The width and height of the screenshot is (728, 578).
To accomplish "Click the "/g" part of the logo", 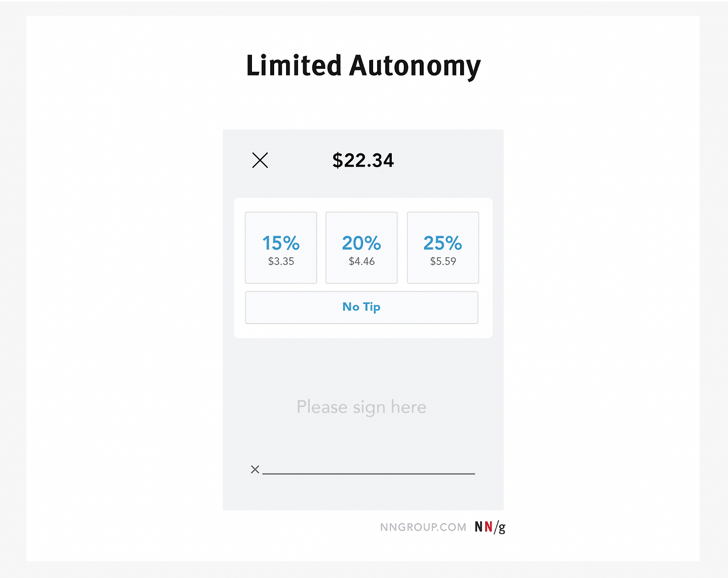I will tap(500, 528).
